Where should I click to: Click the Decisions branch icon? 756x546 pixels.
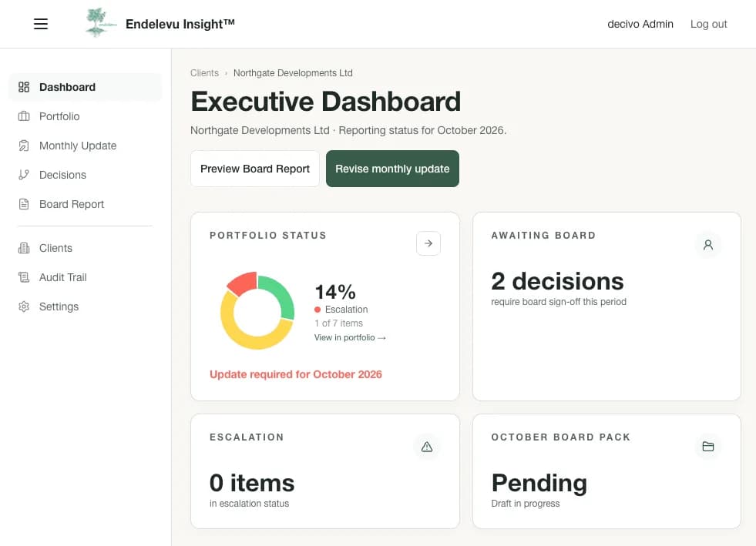coord(24,175)
